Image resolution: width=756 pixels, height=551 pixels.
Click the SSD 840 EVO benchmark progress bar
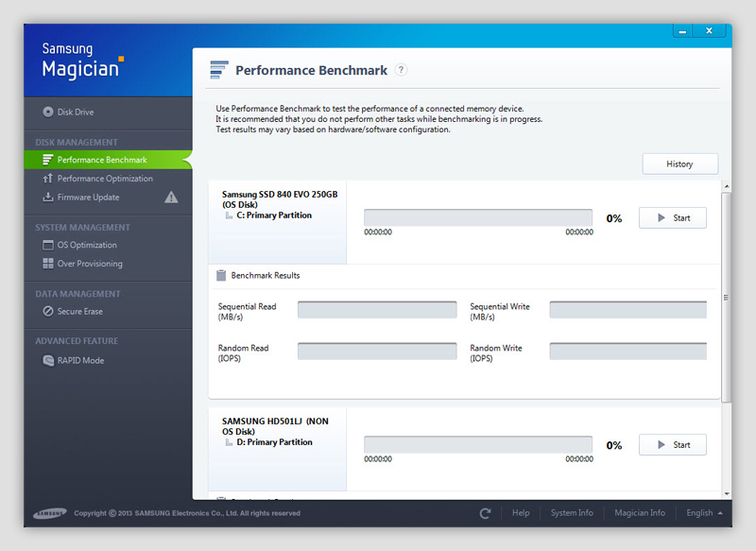pos(478,217)
